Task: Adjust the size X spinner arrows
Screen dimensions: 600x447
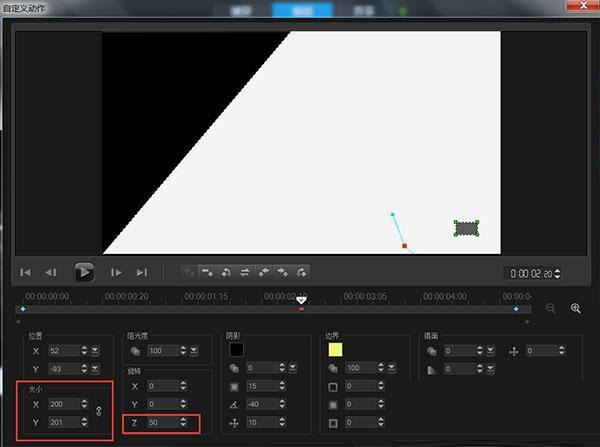Action: (85, 404)
